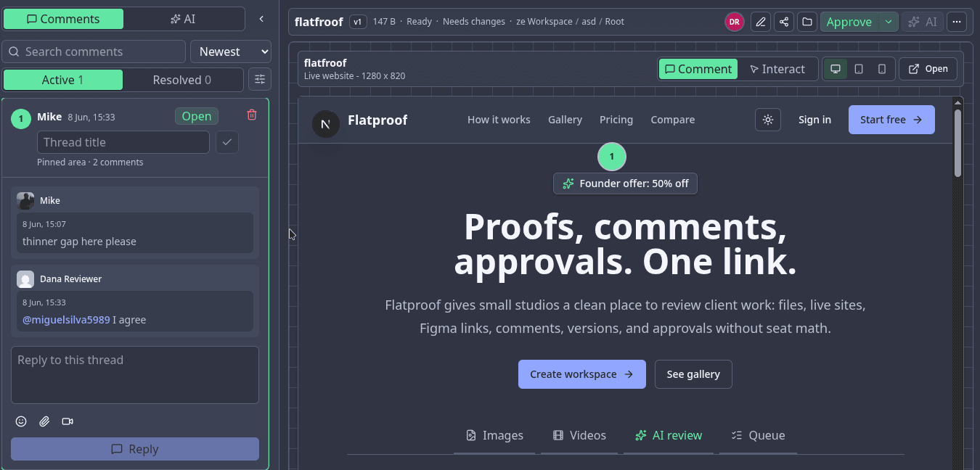Select tablet viewport icon
Image resolution: width=980 pixels, height=470 pixels.
pyautogui.click(x=859, y=69)
